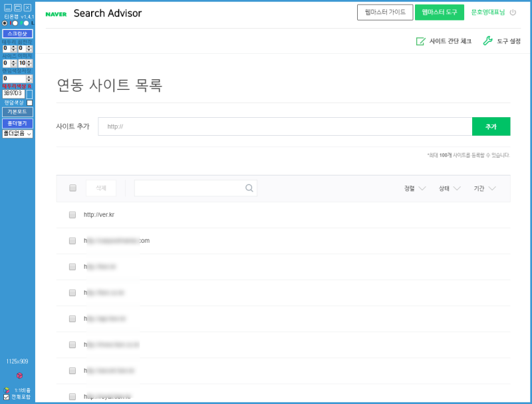Click the 스크린샷 capture button

pos(18,33)
